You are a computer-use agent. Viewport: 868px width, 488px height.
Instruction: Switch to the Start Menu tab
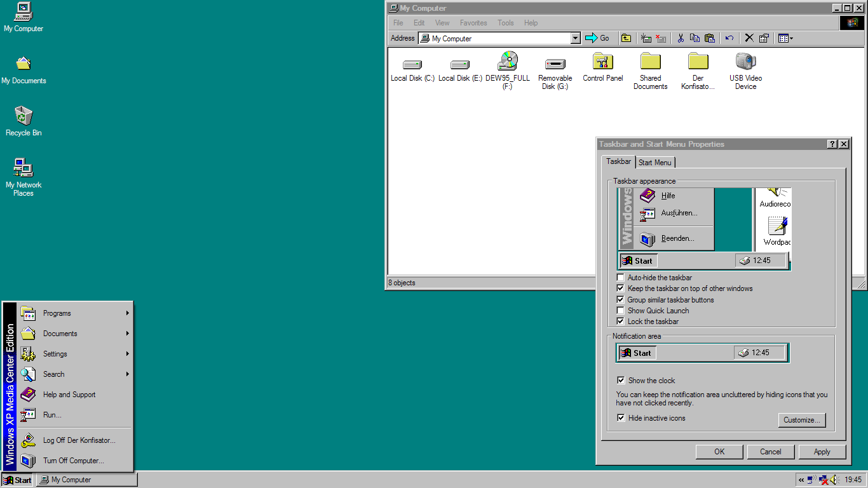click(x=654, y=163)
